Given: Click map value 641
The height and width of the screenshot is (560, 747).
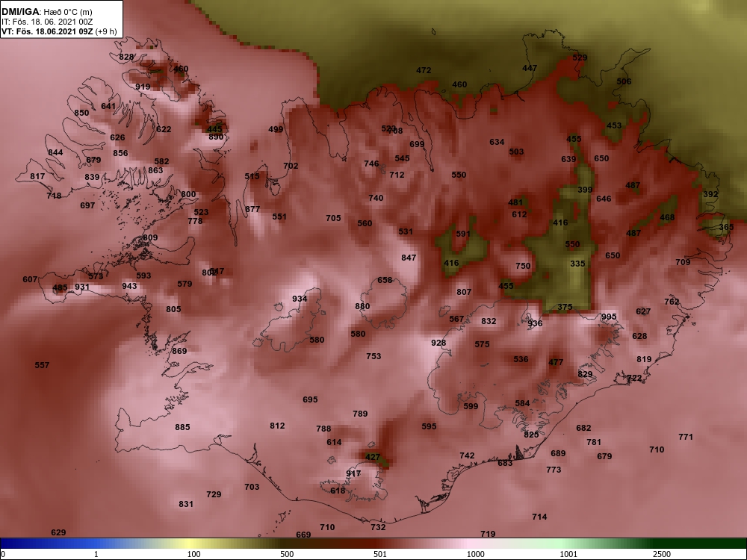Looking at the screenshot, I should [108, 106].
